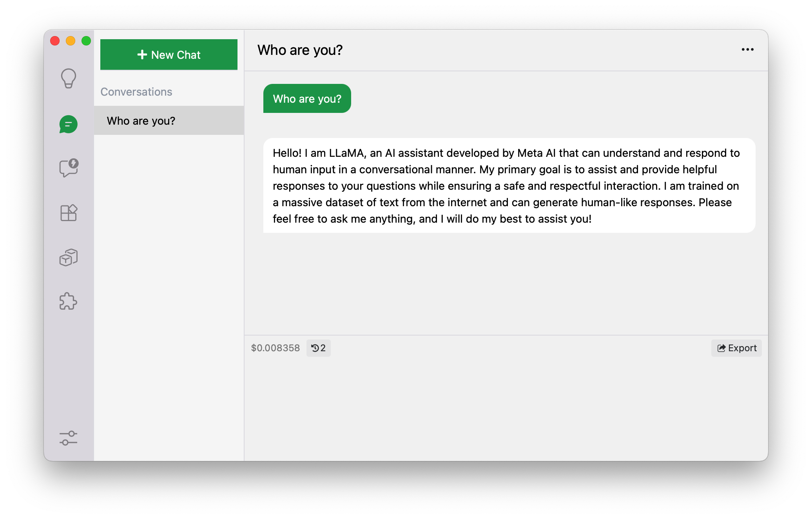Open the lightning quick chat icon

point(69,168)
